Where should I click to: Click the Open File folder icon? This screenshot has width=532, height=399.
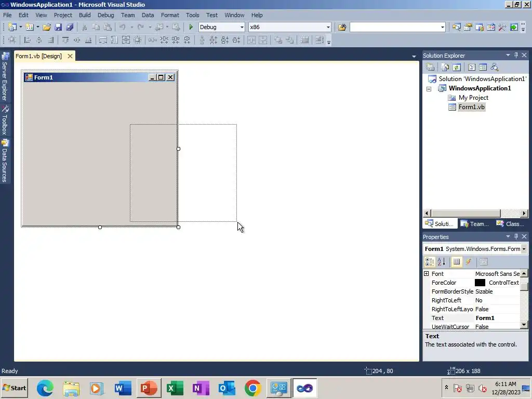click(47, 27)
